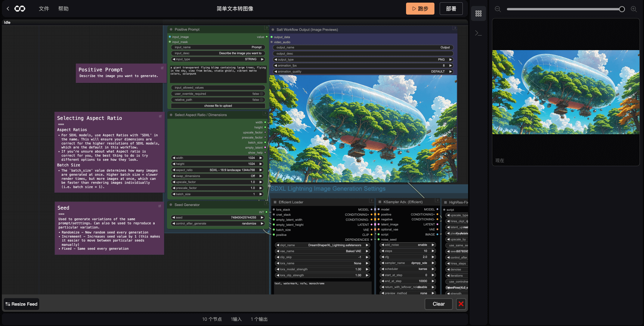Click the Positive Prompt note edit icon
644x326 pixels.
pyautogui.click(x=162, y=68)
